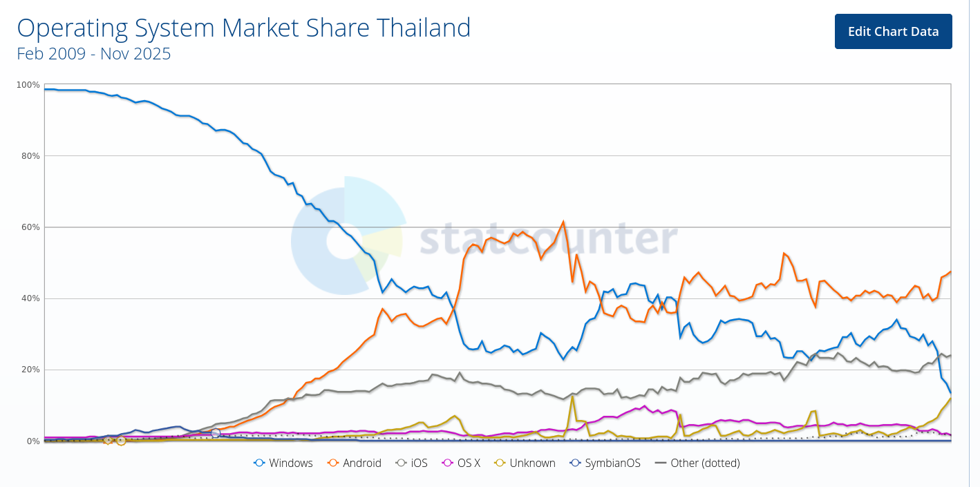
Task: Toggle the Other (dotted) legend label
Action: tap(705, 463)
